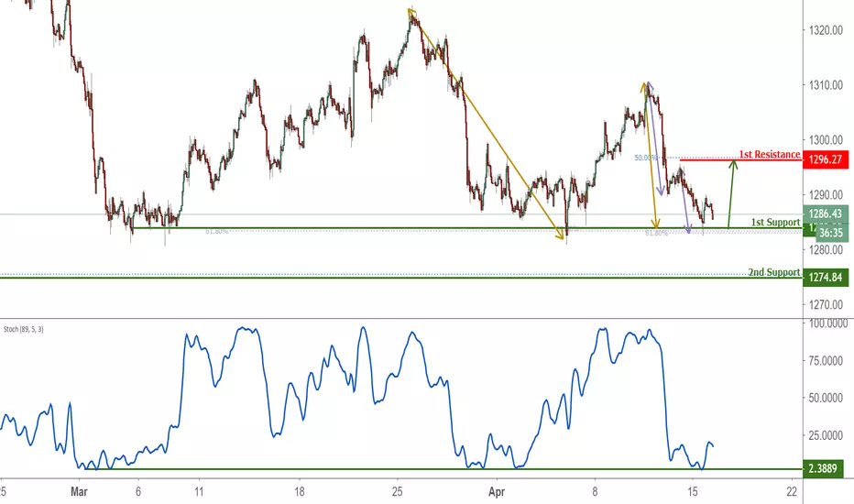This screenshot has width=854, height=504.
Task: Click the '22' date label on time axis
Action: pyautogui.click(x=792, y=492)
